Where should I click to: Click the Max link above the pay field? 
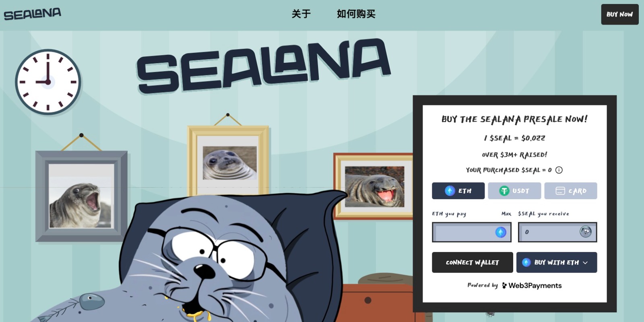click(x=506, y=214)
